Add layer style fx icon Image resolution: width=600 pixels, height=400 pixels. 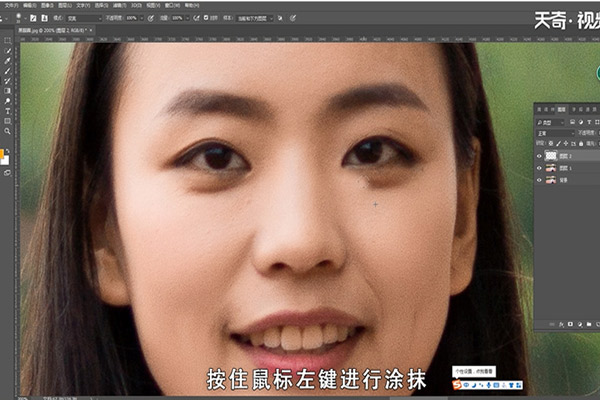[561, 325]
